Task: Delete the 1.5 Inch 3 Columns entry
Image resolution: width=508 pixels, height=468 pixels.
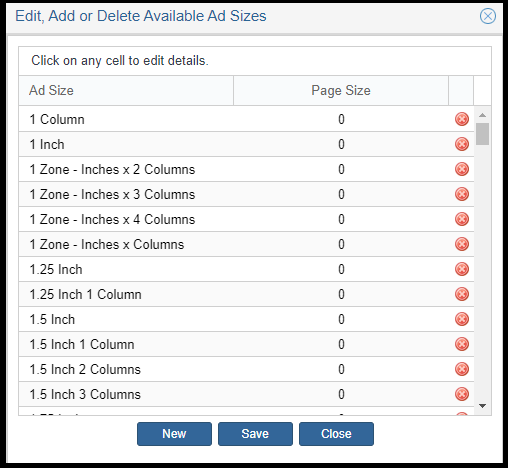Action: [x=462, y=394]
